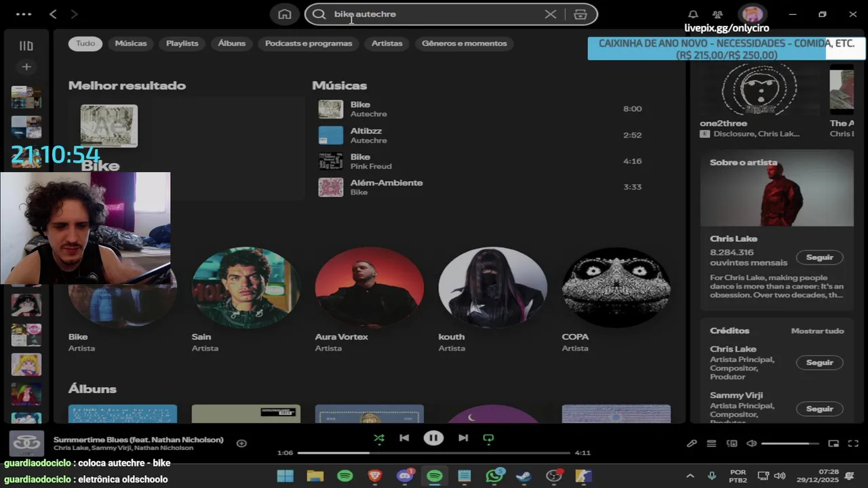Open the miniplayer icon
The width and height of the screenshot is (868, 488).
[833, 443]
